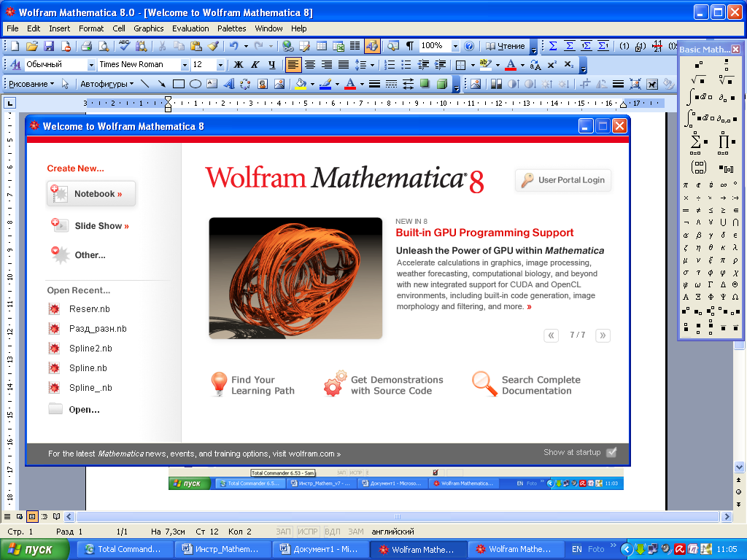Open the 100% zoom dropdown
747x560 pixels.
tap(455, 46)
